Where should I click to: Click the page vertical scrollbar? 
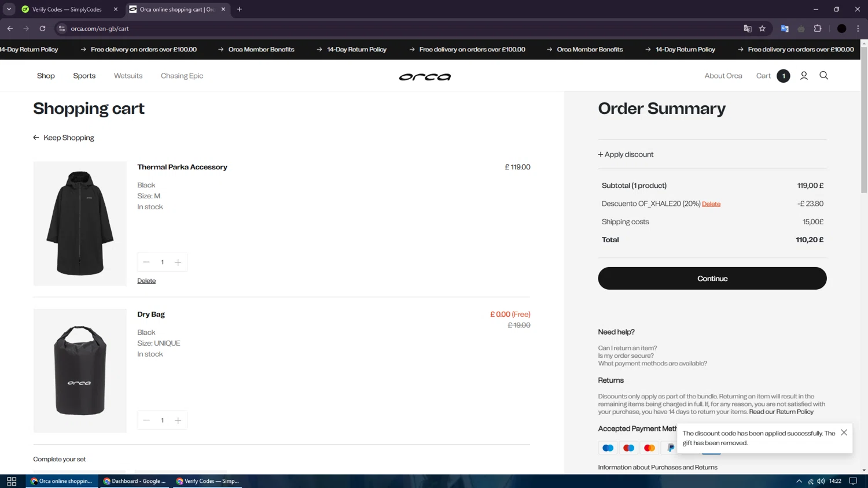pos(864,120)
